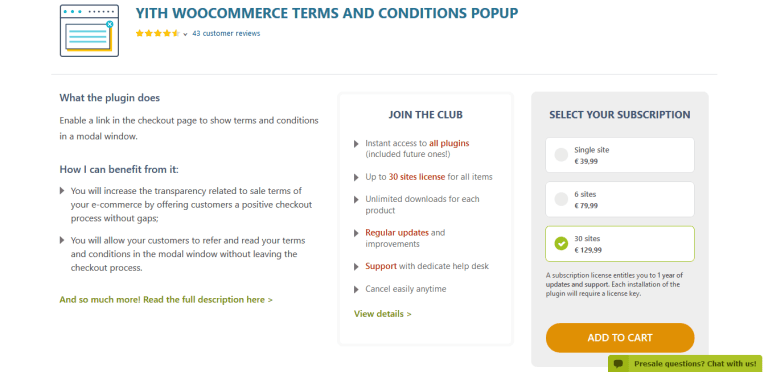768x372 pixels.
Task: Click arrow bullet beside Support with dedicate
Action: [356, 267]
